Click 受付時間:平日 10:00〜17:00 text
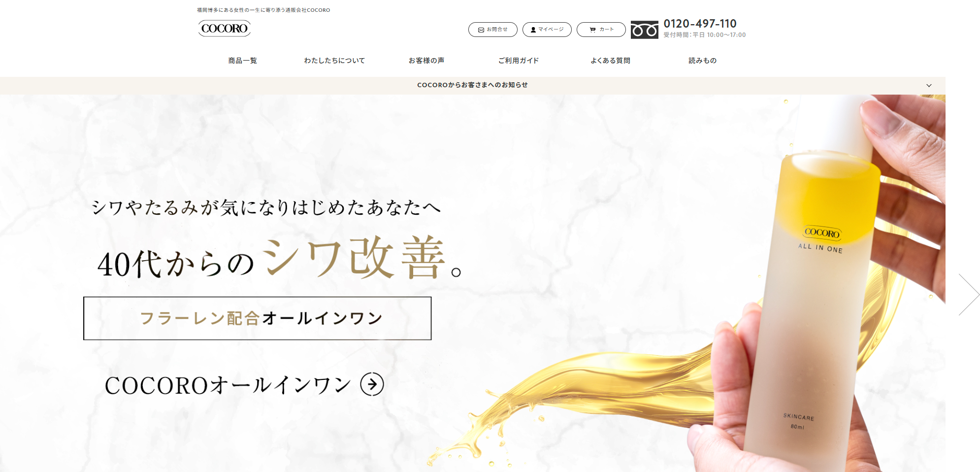 click(704, 35)
